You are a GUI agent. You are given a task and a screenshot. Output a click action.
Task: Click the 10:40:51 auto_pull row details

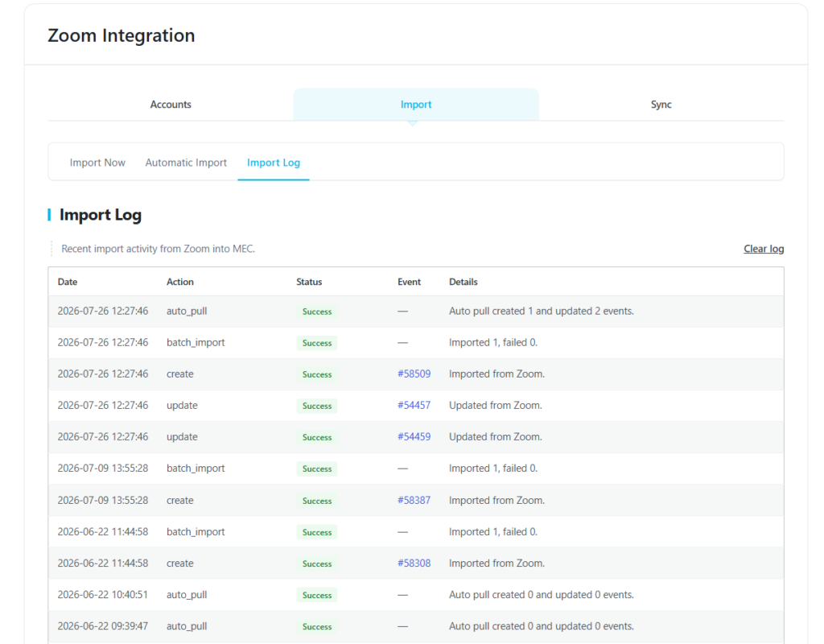(x=542, y=595)
